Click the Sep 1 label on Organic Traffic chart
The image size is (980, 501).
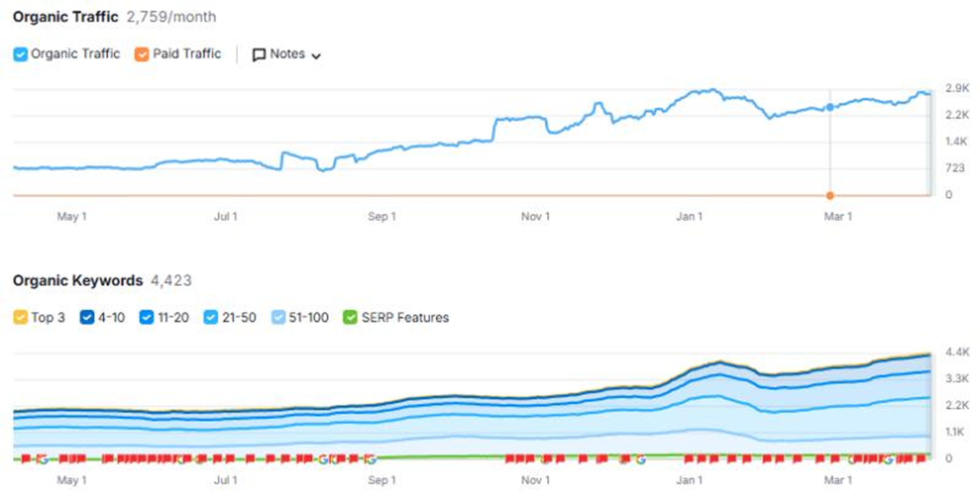[x=382, y=217]
